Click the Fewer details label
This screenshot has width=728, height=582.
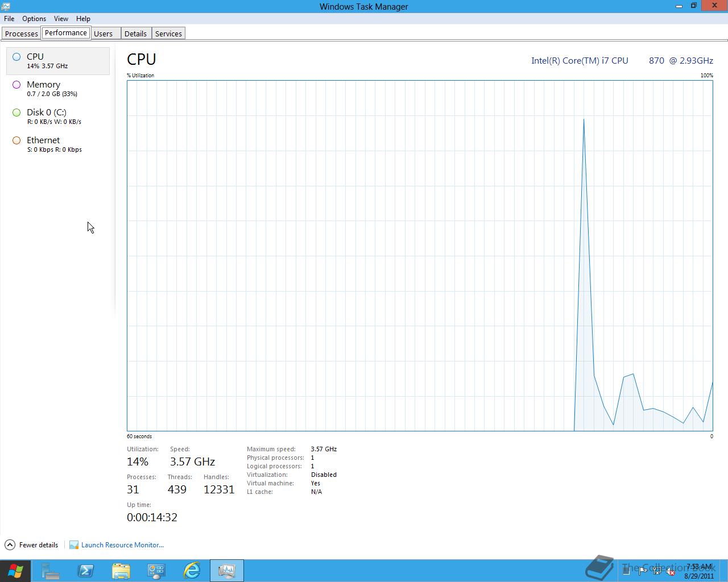39,545
